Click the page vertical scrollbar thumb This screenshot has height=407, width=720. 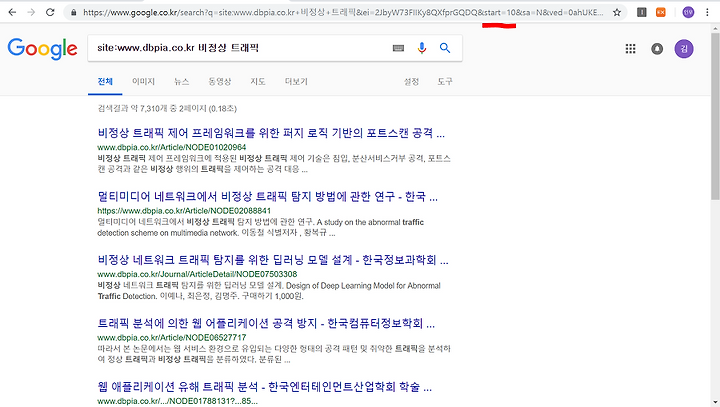[x=715, y=115]
